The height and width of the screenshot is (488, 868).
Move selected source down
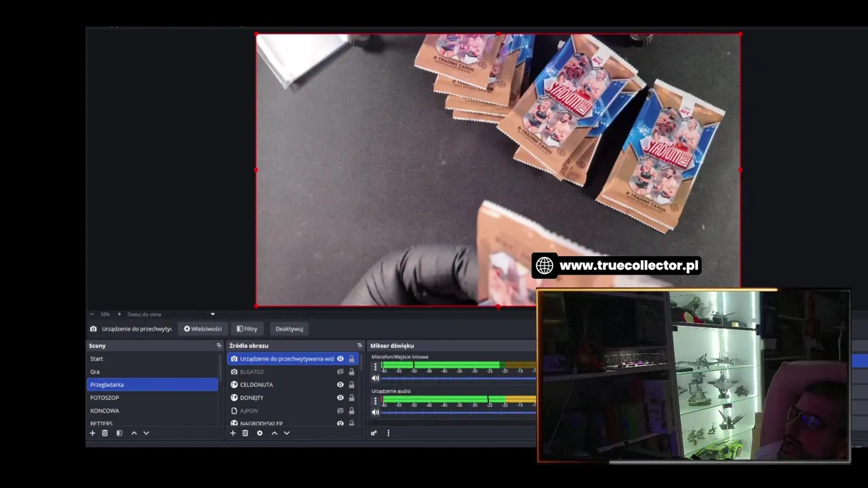tap(286, 433)
